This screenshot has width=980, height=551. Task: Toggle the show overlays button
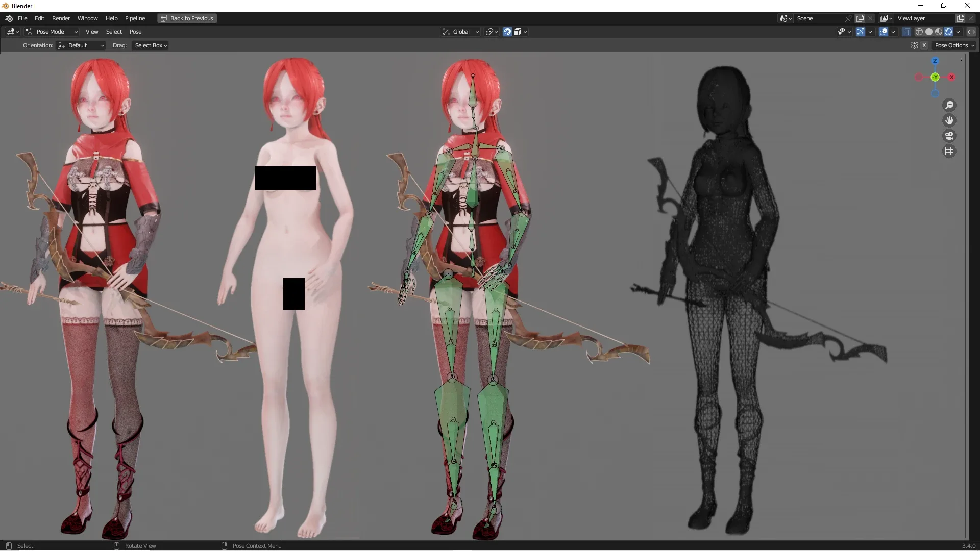(884, 32)
